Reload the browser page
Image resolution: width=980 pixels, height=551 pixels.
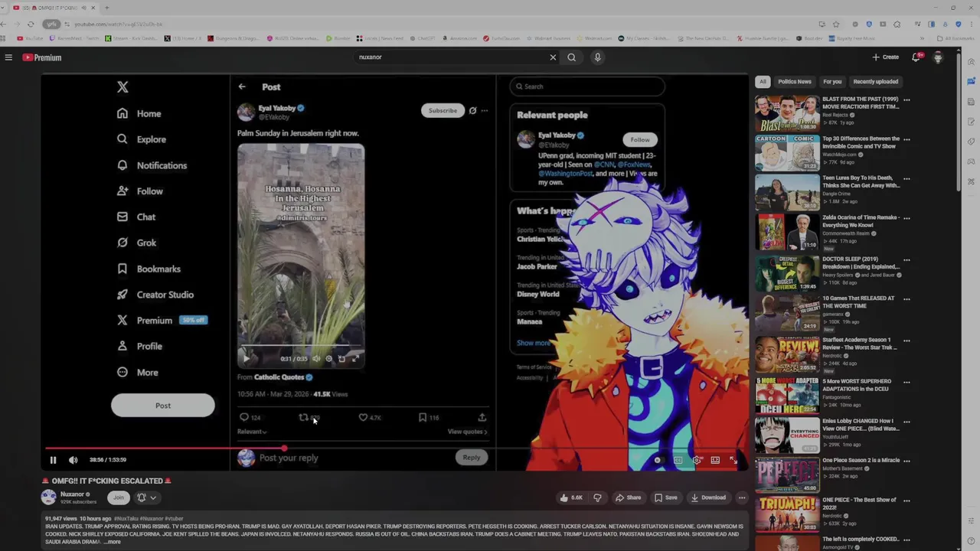click(31, 24)
